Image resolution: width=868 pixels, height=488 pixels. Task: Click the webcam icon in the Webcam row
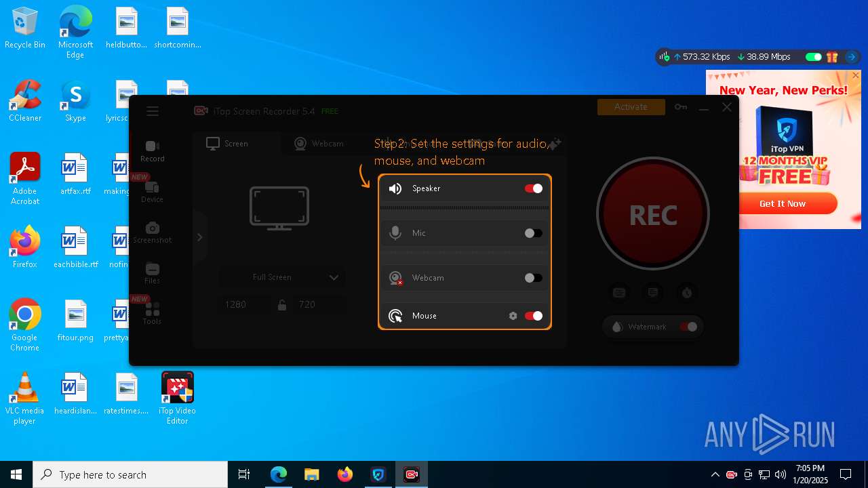(x=395, y=278)
